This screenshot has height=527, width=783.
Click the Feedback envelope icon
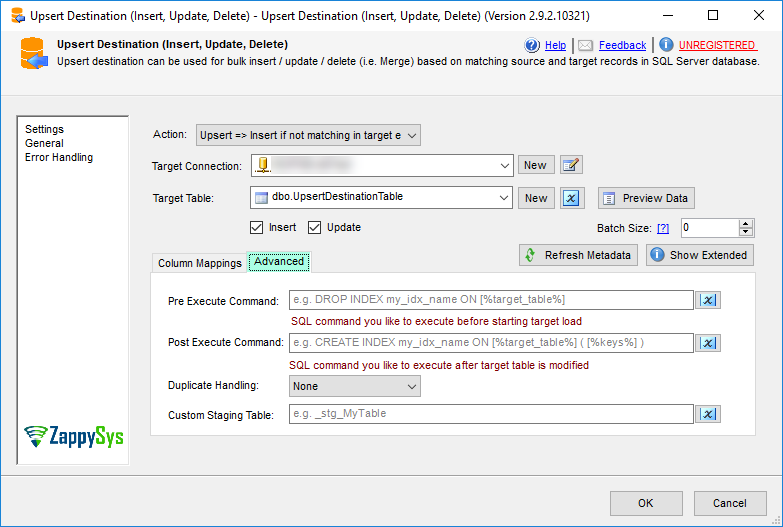point(585,45)
